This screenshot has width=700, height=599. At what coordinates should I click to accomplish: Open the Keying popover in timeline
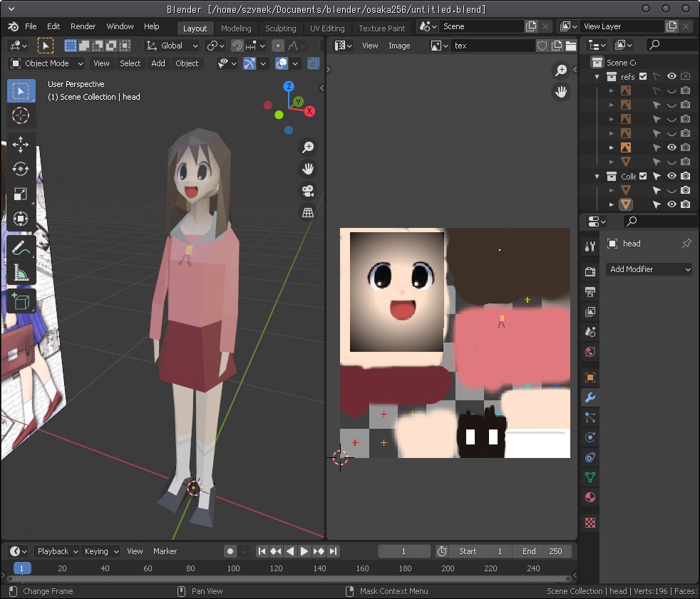click(101, 551)
